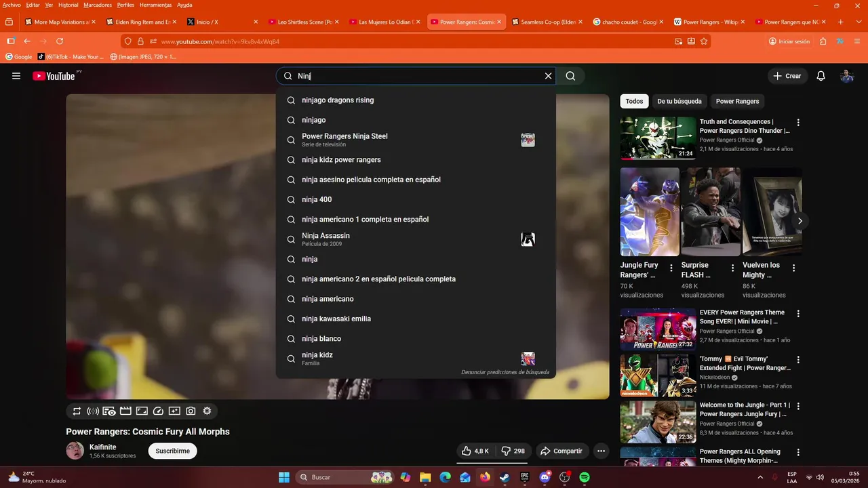Open Steam from the taskbar
868x488 pixels.
(x=505, y=477)
